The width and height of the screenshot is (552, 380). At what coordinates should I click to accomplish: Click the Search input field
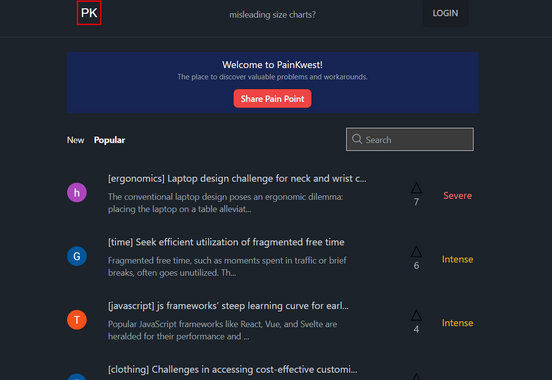click(410, 139)
